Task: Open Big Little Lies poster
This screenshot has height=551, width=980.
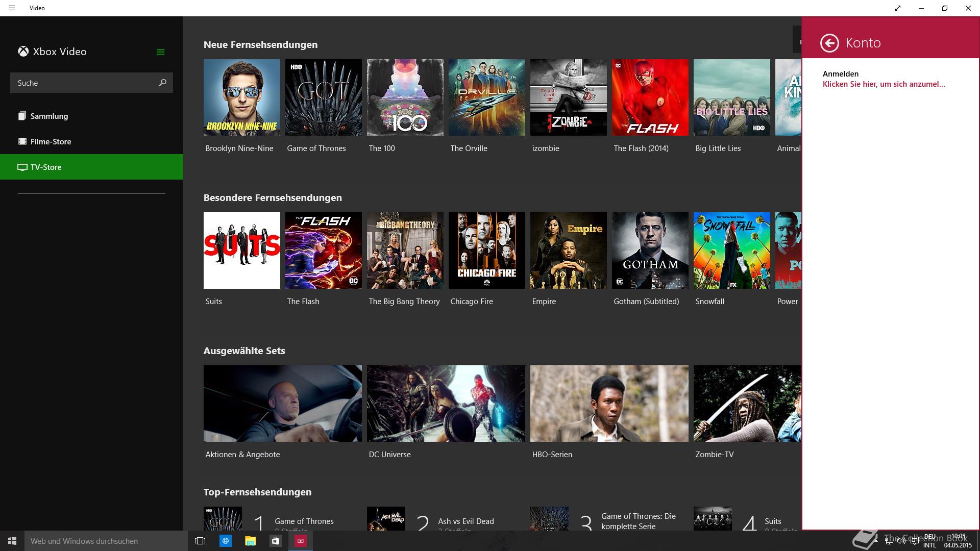Action: pyautogui.click(x=732, y=97)
